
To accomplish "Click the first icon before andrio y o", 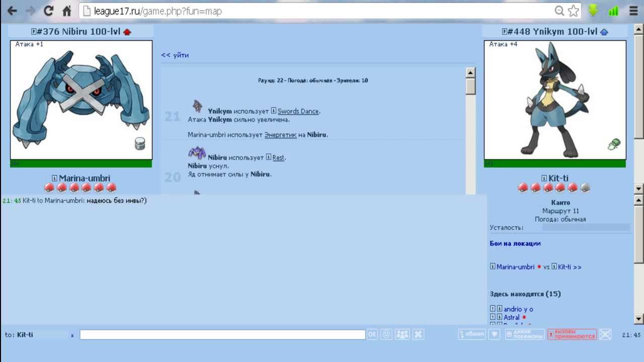I will pyautogui.click(x=493, y=309).
